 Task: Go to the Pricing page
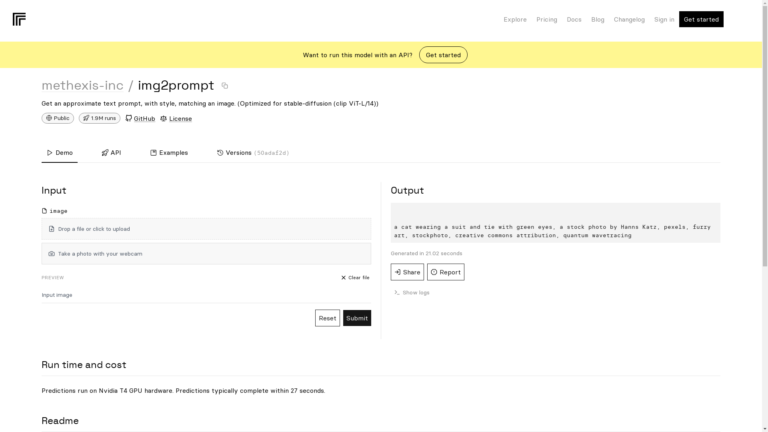click(547, 20)
